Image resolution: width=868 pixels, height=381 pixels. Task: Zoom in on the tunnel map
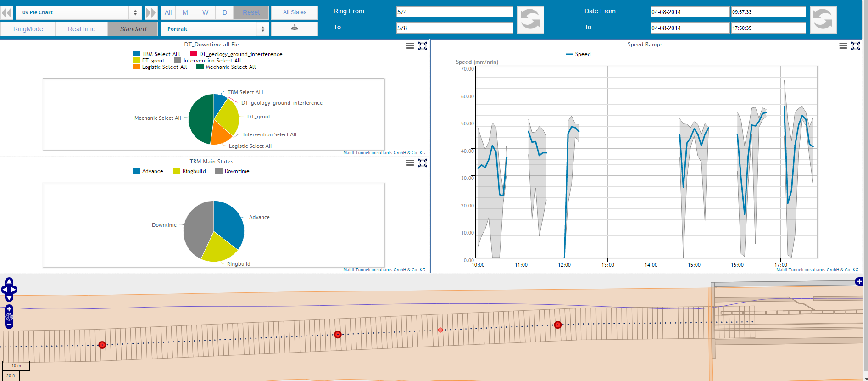[x=9, y=309]
